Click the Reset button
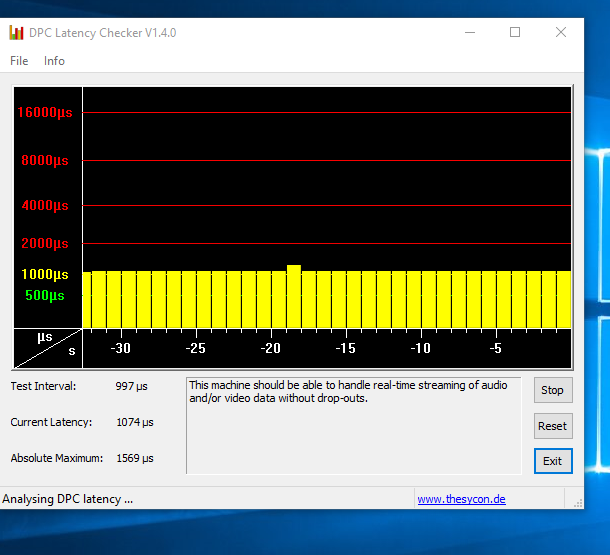Screen dimensions: 610x555 (x=553, y=426)
